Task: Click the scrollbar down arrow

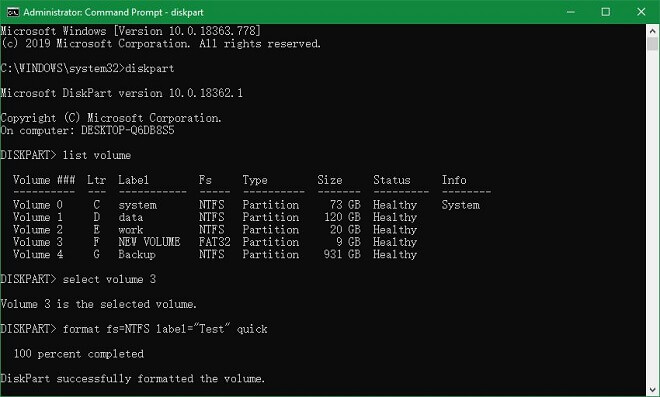Action: (652, 389)
